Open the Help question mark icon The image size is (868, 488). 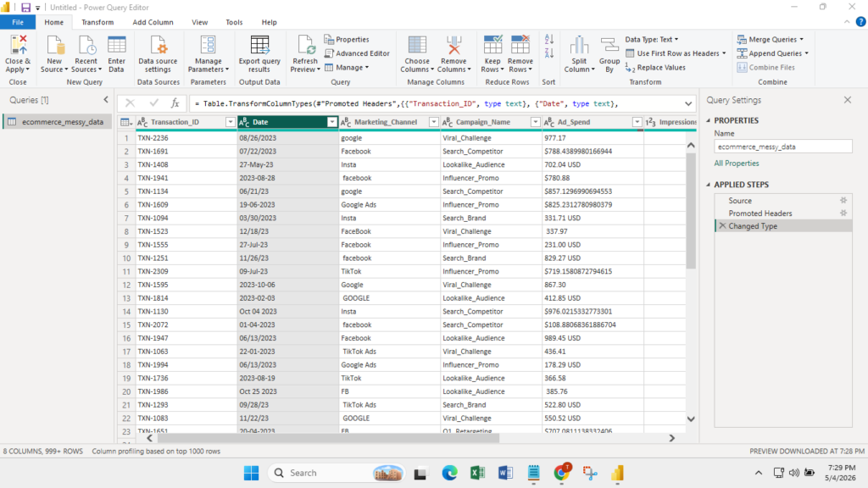tap(860, 22)
